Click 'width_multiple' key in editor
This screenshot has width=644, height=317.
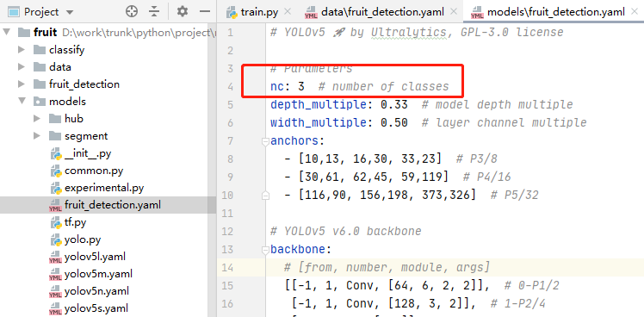pos(319,122)
